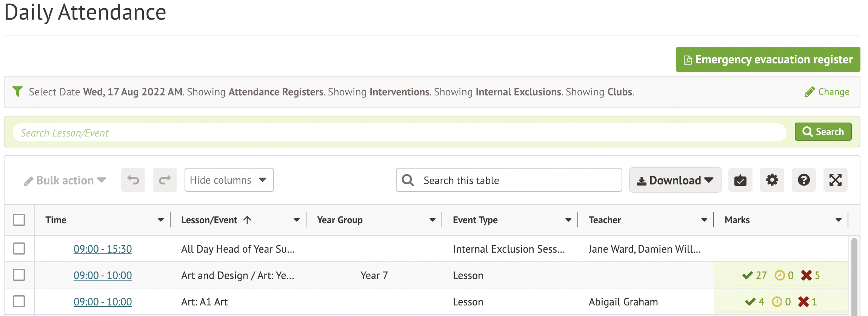The image size is (868, 316).
Task: Select the Art: A1 Art row checkbox
Action: point(19,301)
